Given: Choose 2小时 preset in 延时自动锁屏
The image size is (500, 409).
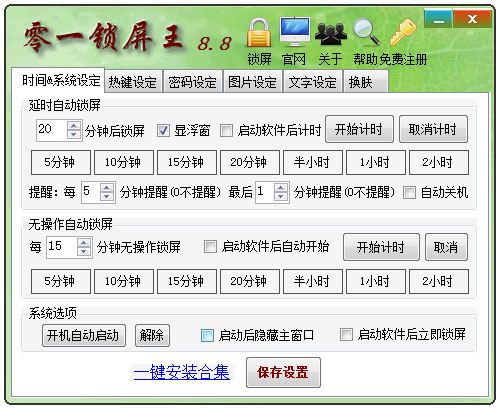Looking at the screenshot, I should pos(439,162).
